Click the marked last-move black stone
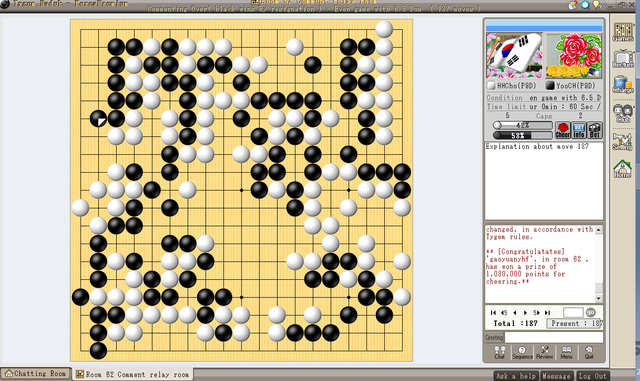 pos(98,118)
